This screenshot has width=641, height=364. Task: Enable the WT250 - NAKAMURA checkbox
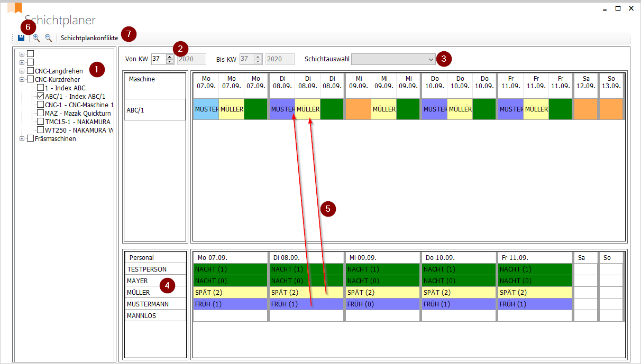click(x=41, y=130)
